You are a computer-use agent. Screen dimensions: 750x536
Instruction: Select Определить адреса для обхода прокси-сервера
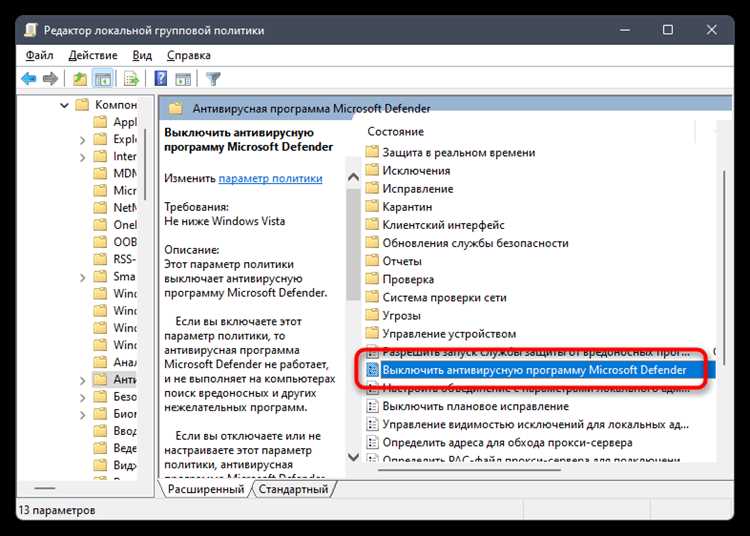pyautogui.click(x=499, y=443)
